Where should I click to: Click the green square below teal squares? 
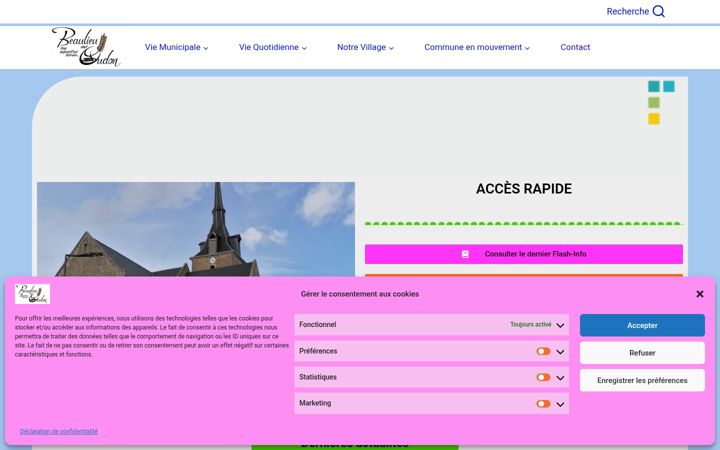point(654,102)
